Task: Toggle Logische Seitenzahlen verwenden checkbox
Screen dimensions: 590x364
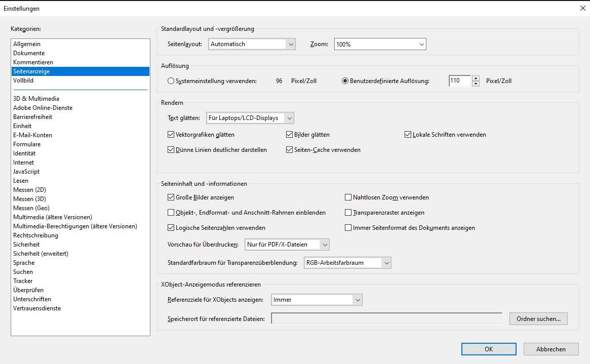Action: pos(171,227)
